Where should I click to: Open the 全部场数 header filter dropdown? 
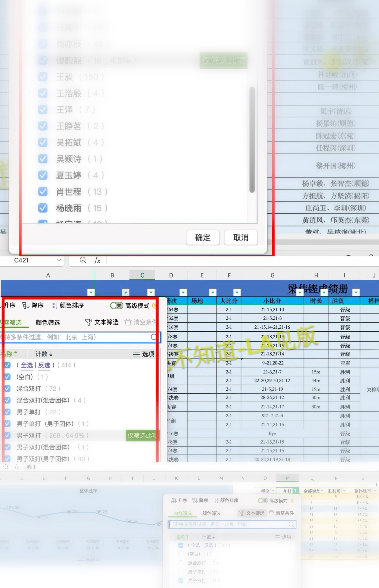click(322, 491)
